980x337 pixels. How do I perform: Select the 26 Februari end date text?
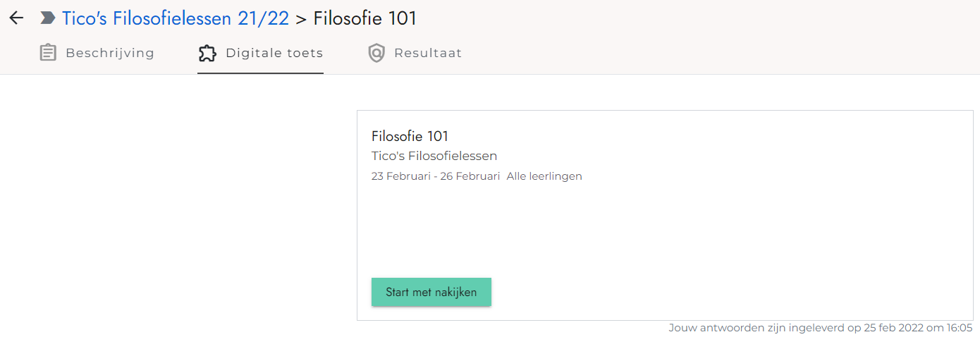click(x=470, y=176)
